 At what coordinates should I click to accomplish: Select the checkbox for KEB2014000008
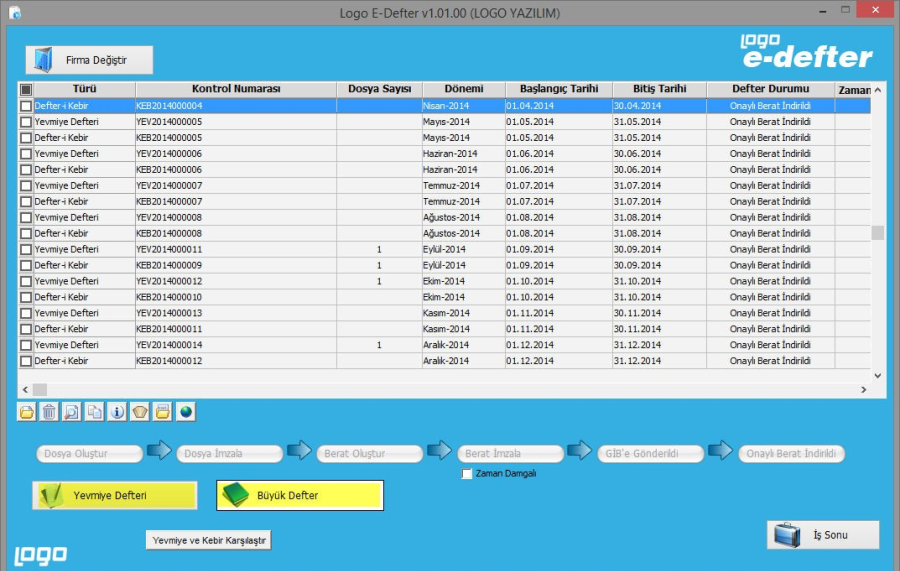coord(26,234)
